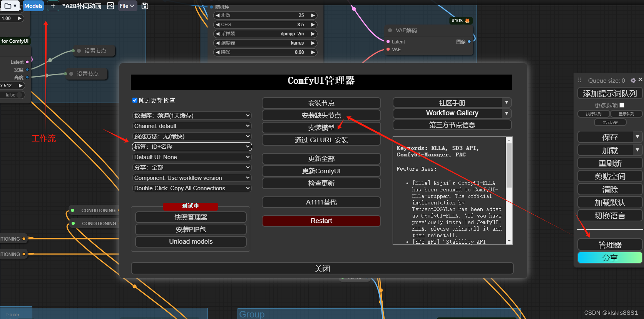Click the 分享 gradient button
Viewport: 644px width, 319px height.
610,258
